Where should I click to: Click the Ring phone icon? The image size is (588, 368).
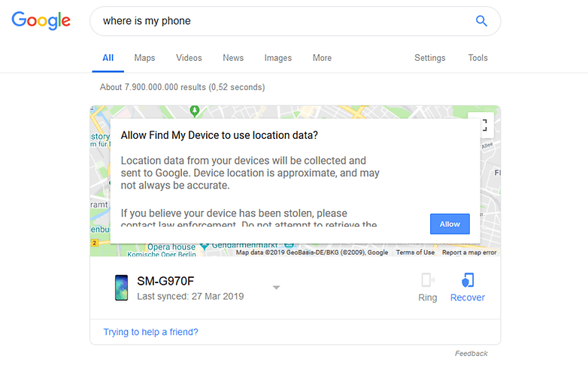(x=428, y=280)
